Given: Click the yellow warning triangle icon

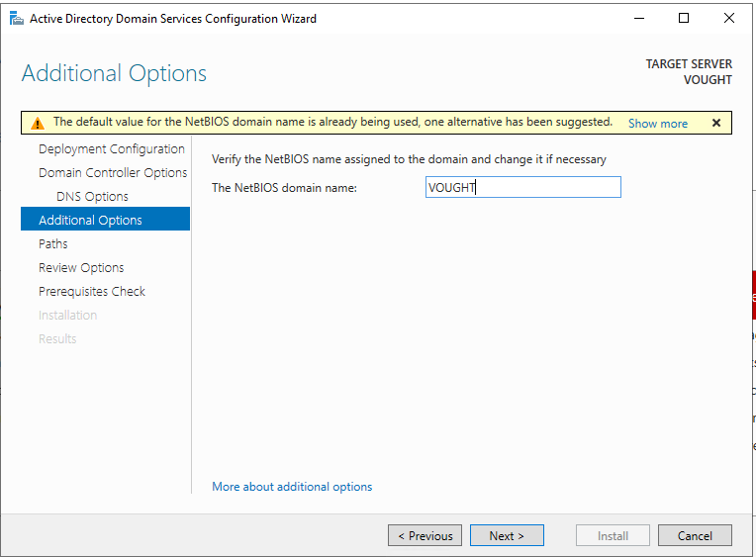Looking at the screenshot, I should click(x=38, y=124).
